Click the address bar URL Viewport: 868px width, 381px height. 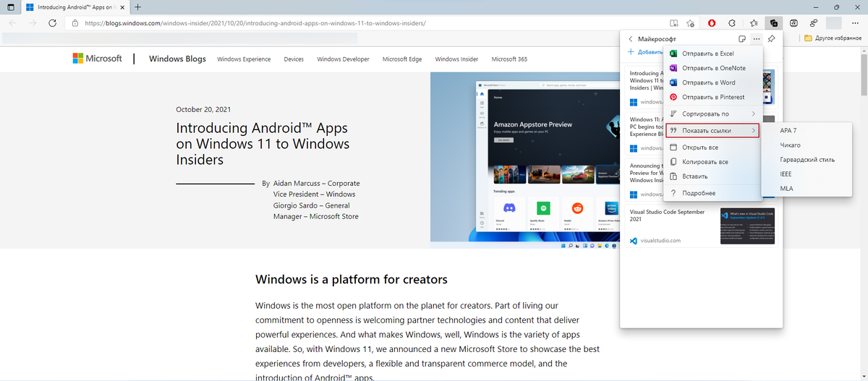tap(255, 22)
